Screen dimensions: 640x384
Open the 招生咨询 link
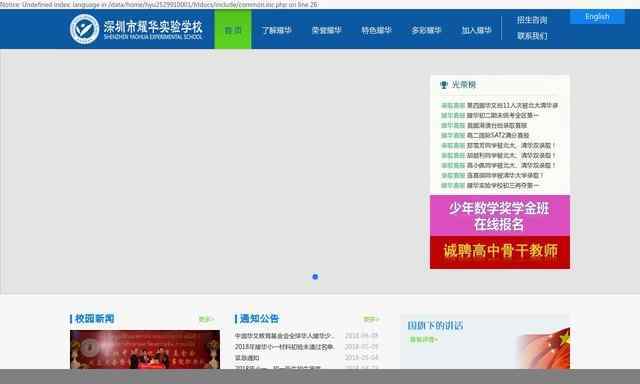click(x=532, y=20)
